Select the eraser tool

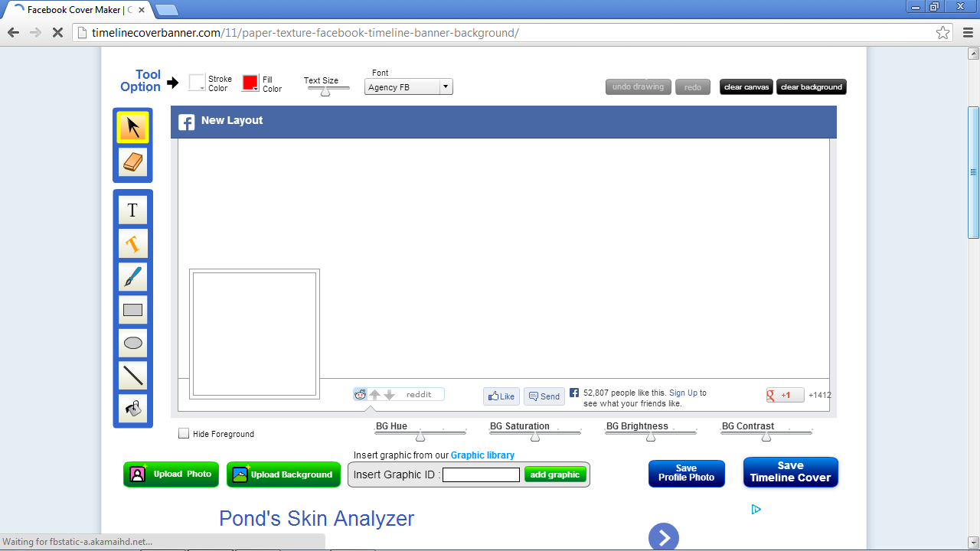[x=132, y=162]
